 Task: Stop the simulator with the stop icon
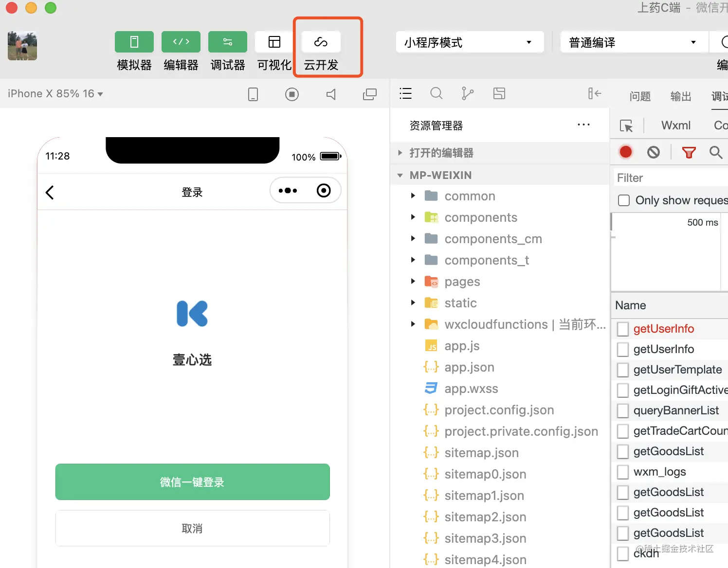[292, 94]
